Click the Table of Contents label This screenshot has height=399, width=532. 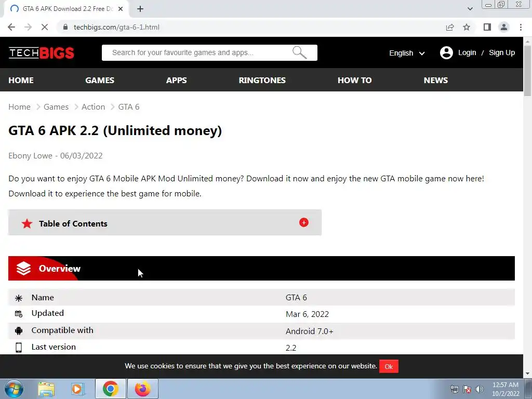pos(73,223)
